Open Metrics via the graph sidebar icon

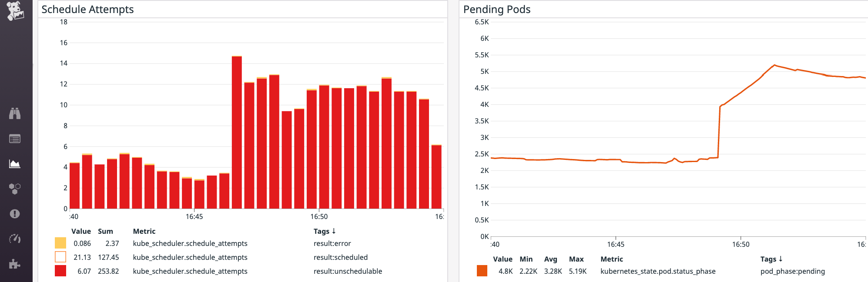15,164
